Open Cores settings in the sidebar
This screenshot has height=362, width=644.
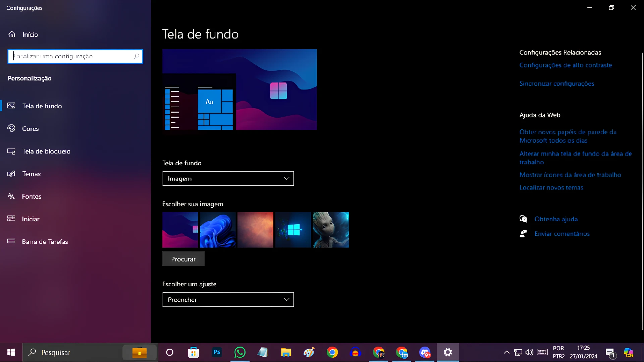(x=30, y=129)
